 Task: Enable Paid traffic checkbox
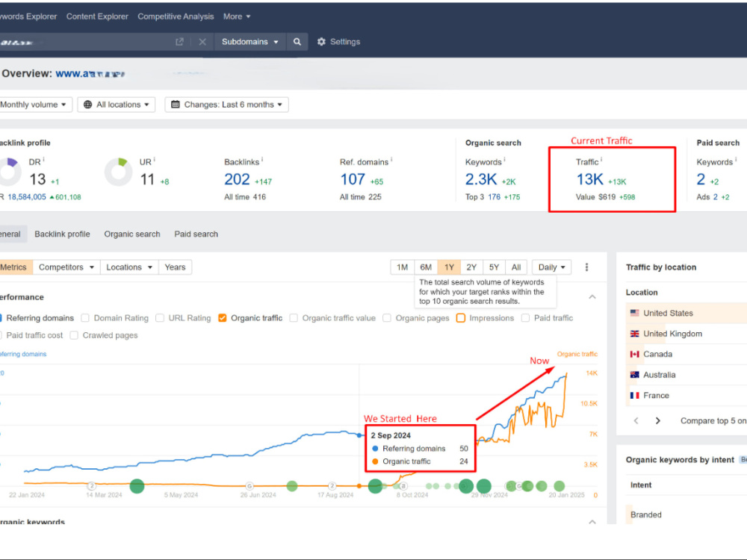coord(525,317)
